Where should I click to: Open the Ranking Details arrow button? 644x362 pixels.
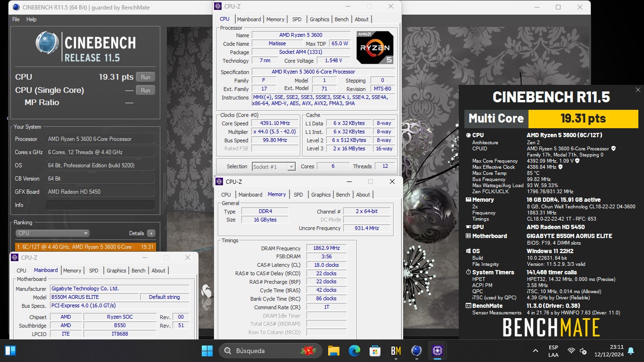[x=151, y=233]
